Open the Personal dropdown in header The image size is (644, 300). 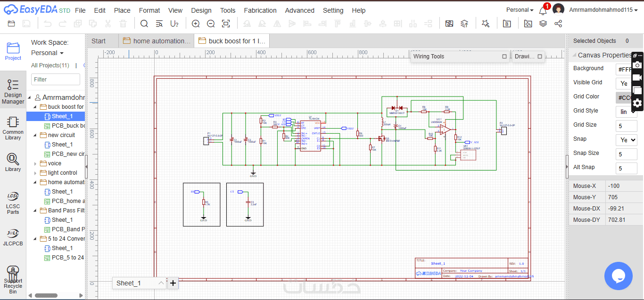point(520,10)
